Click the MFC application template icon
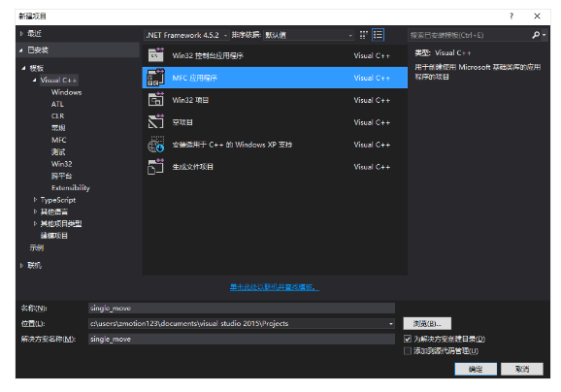Viewport: 561px width, 392px height. [x=156, y=78]
